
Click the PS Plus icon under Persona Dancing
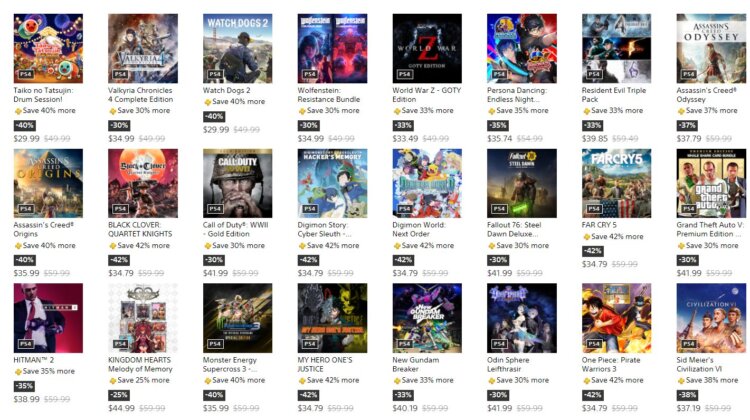491,111
